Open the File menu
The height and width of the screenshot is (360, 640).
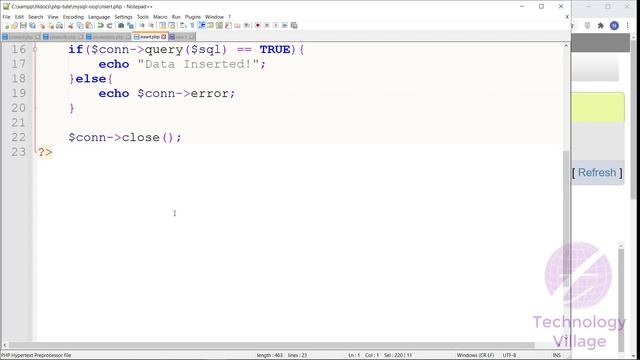7,17
